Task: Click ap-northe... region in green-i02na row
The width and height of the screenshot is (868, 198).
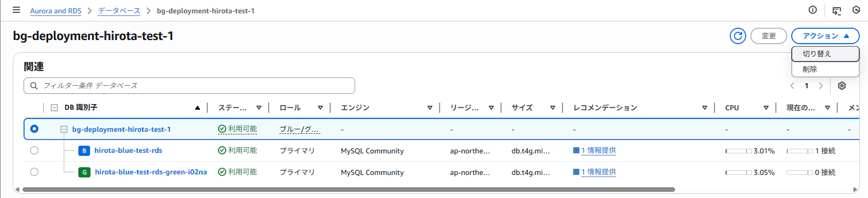Action: [x=470, y=172]
